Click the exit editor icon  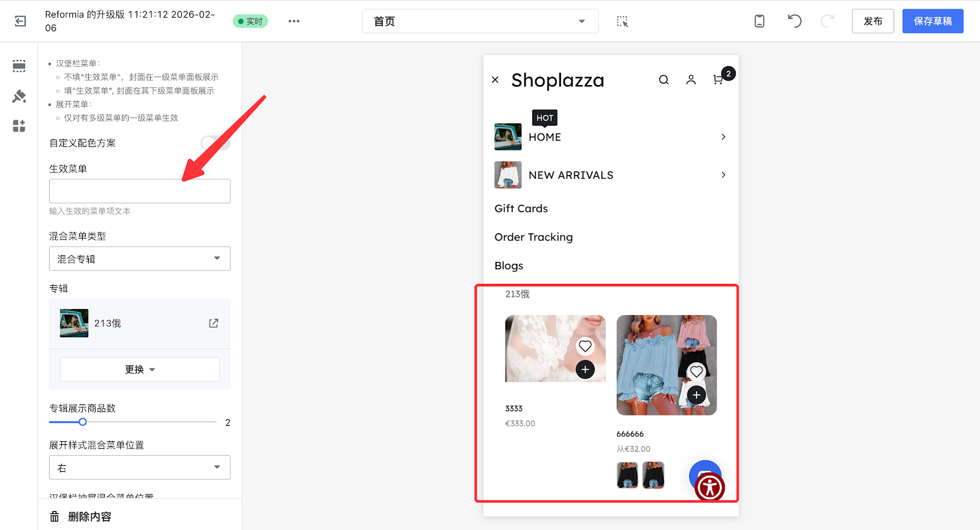pos(20,21)
